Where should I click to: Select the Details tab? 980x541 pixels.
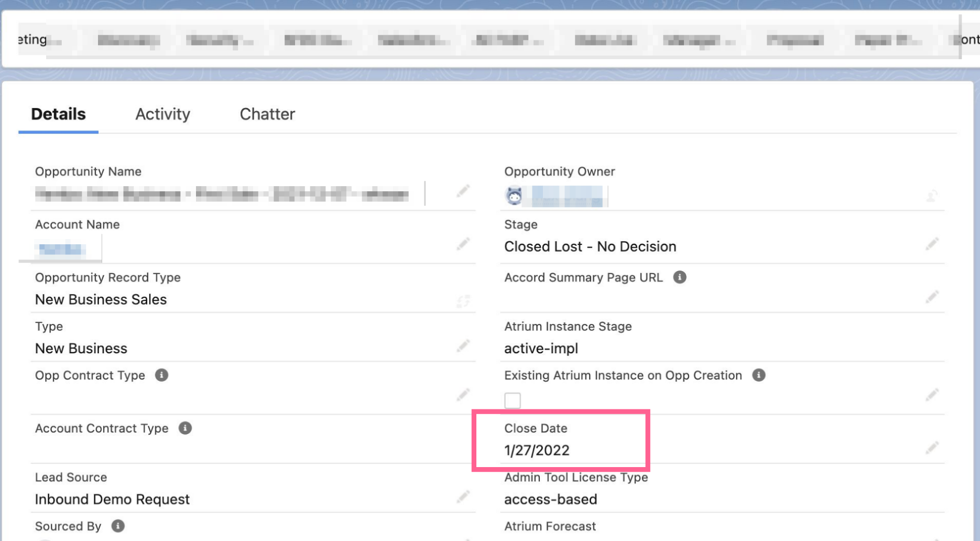click(x=58, y=114)
